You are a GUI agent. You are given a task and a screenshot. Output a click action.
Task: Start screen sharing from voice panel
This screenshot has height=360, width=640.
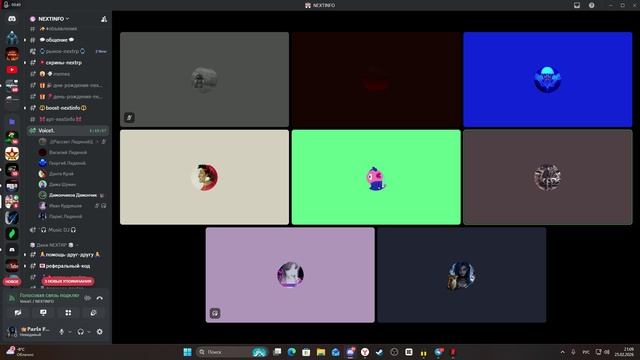click(43, 313)
